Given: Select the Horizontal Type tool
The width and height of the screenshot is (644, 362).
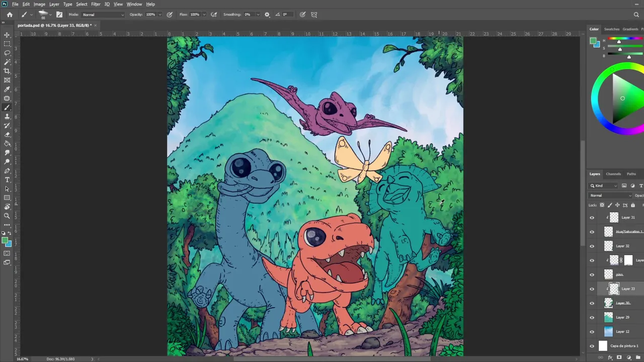Looking at the screenshot, I should pos(7,180).
